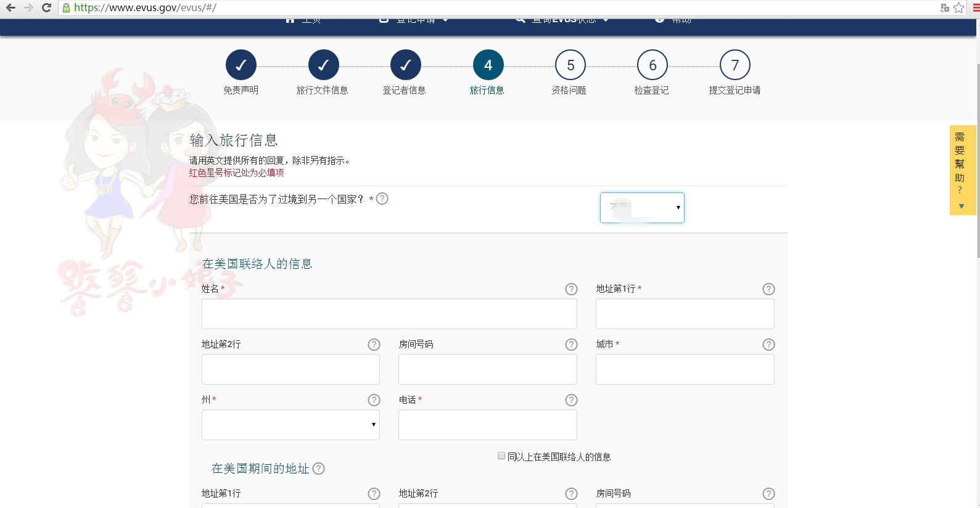The image size is (980, 508).
Task: Open help icon next to the transit question
Action: [382, 199]
